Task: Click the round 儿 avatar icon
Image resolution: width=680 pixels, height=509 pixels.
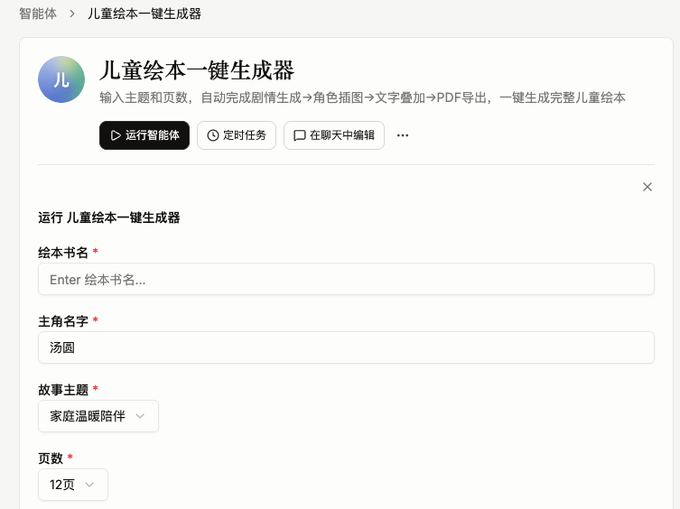Action: (61, 79)
